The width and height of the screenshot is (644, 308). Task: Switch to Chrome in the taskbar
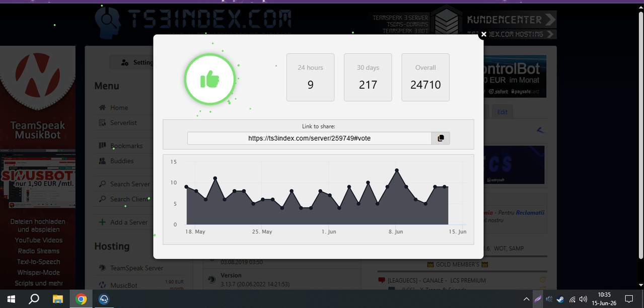[x=81, y=299]
